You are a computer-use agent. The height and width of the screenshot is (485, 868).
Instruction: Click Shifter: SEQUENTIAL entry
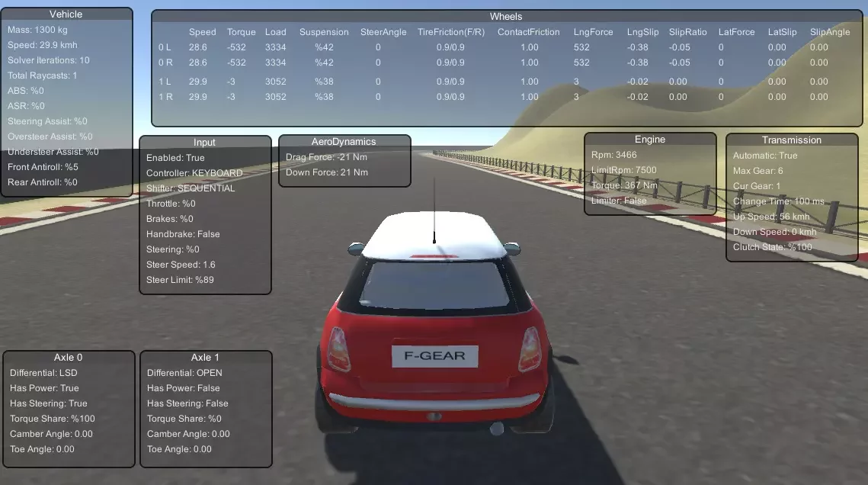pos(191,188)
